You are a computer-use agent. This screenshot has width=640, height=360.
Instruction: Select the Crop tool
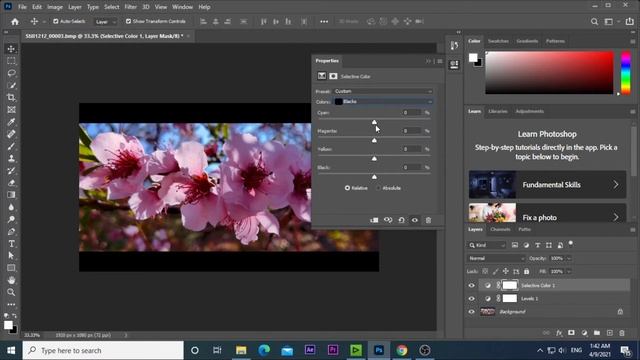(x=11, y=98)
